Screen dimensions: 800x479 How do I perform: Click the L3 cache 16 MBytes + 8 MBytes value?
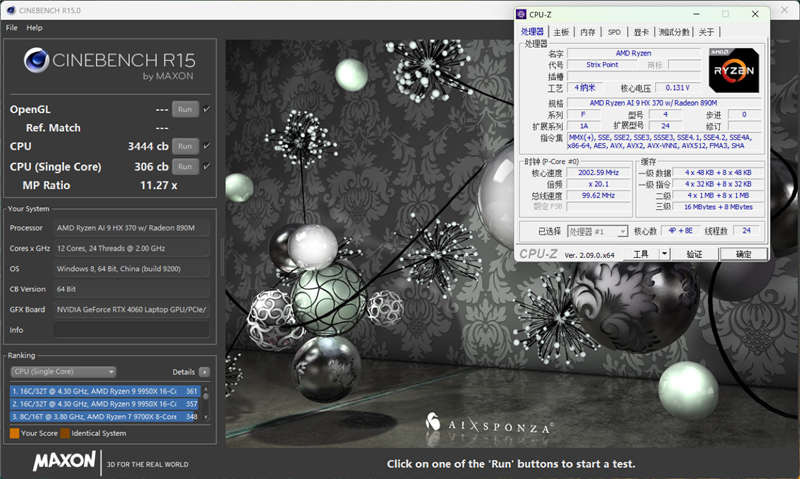point(718,207)
